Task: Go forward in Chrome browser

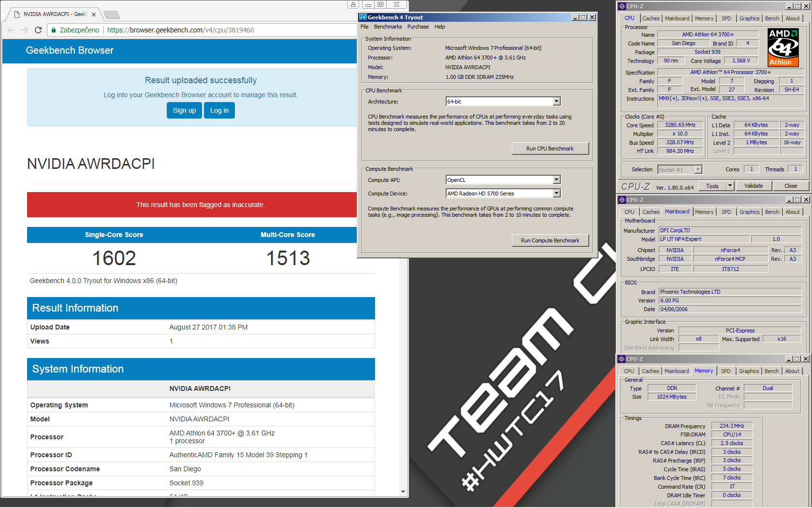Action: point(25,30)
